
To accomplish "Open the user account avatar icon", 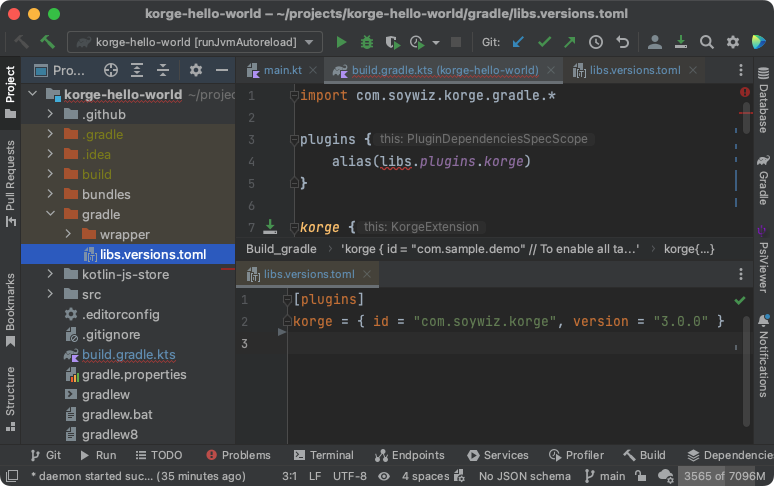I will point(655,42).
